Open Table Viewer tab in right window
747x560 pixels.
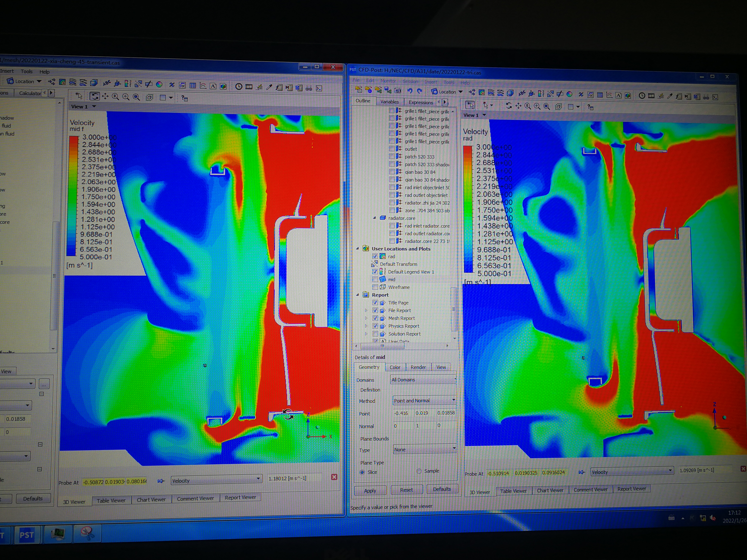coord(513,491)
